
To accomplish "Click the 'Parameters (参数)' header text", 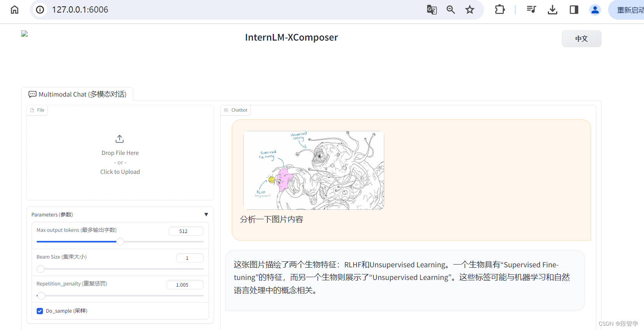I will tap(52, 214).
